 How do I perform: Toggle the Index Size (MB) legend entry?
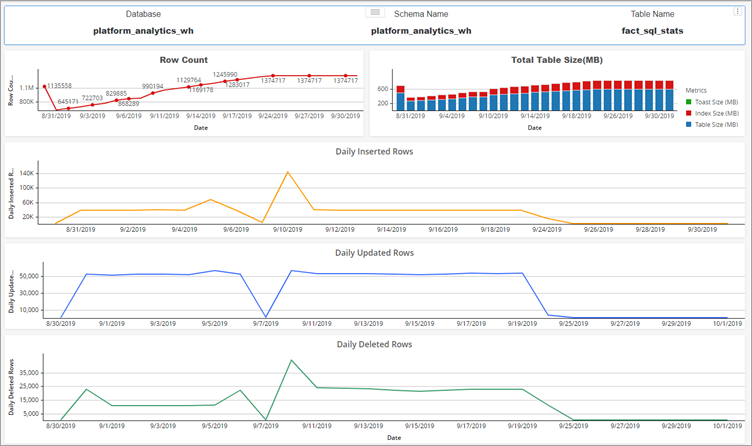(x=716, y=113)
